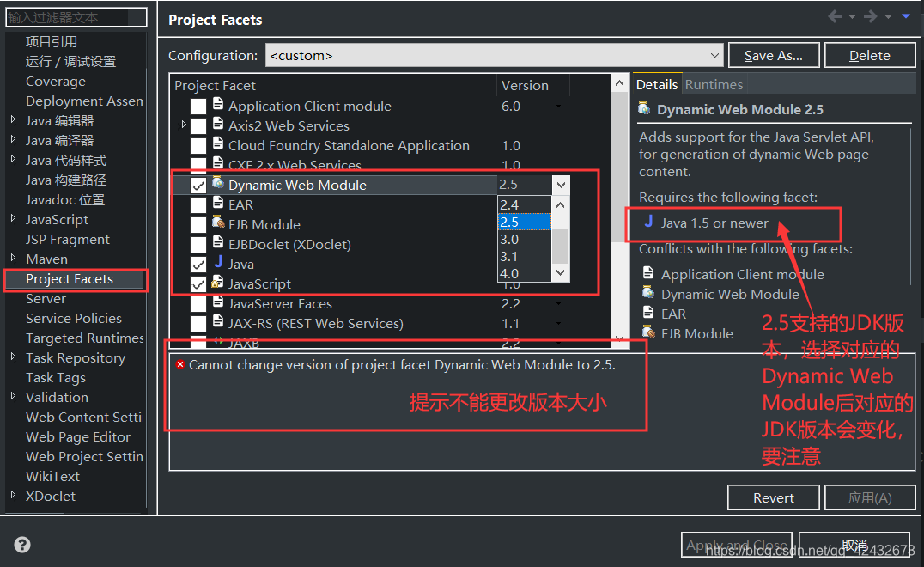Viewport: 924px width, 567px height.
Task: Click the facet list scroll-up arrow
Action: coord(619,83)
